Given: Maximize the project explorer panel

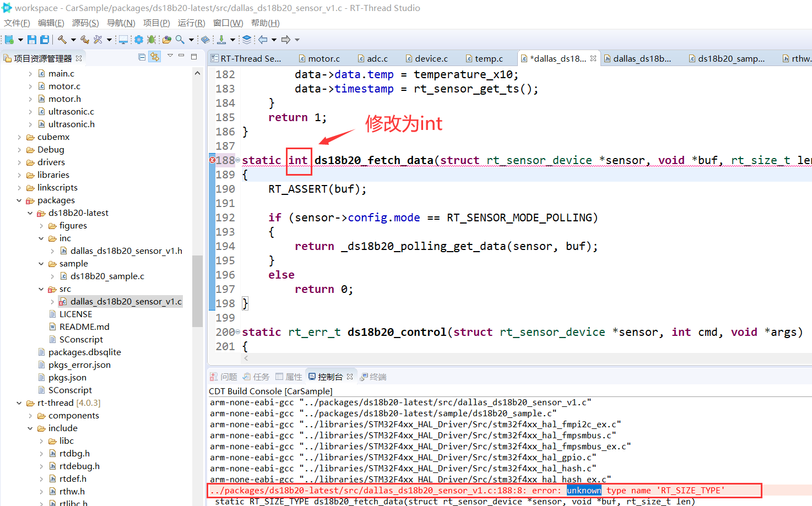Looking at the screenshot, I should 194,57.
